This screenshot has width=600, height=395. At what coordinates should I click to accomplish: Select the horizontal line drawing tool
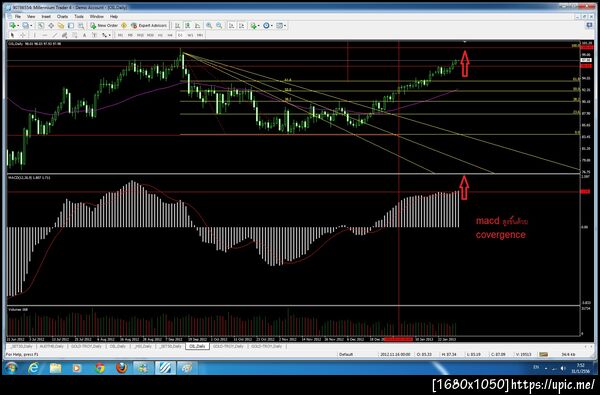pos(45,35)
